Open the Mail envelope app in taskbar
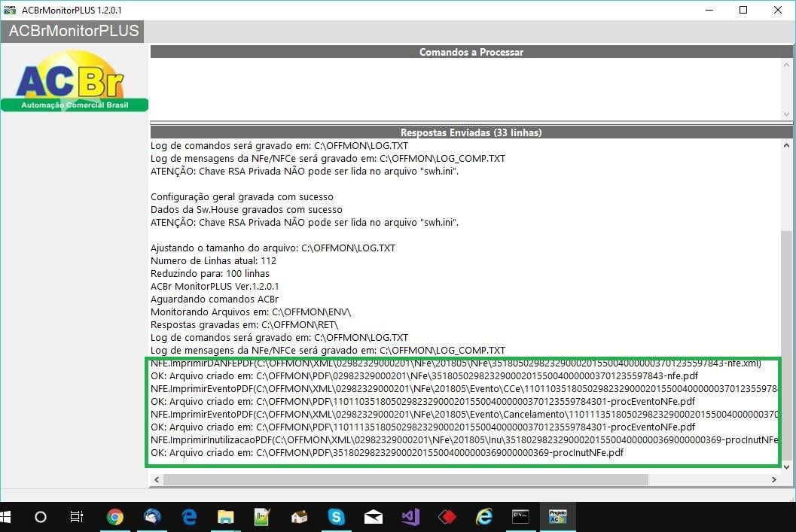 coord(373,517)
